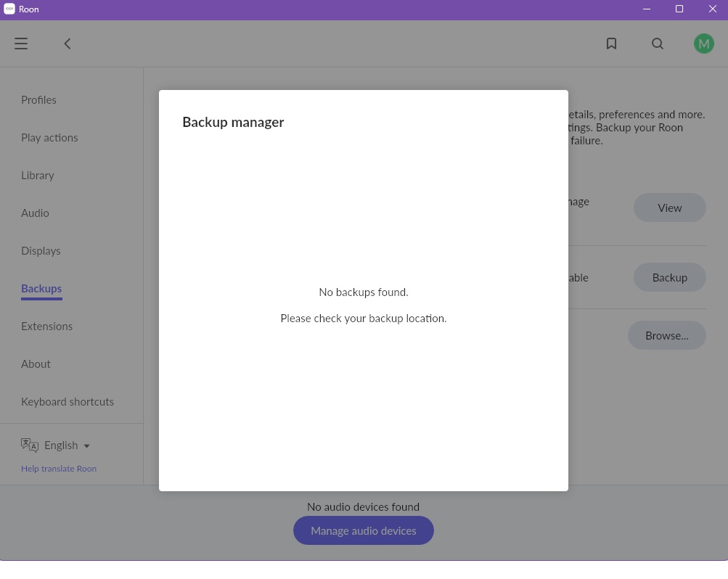Image resolution: width=728 pixels, height=579 pixels.
Task: Open the Profiles settings tab
Action: tap(38, 100)
